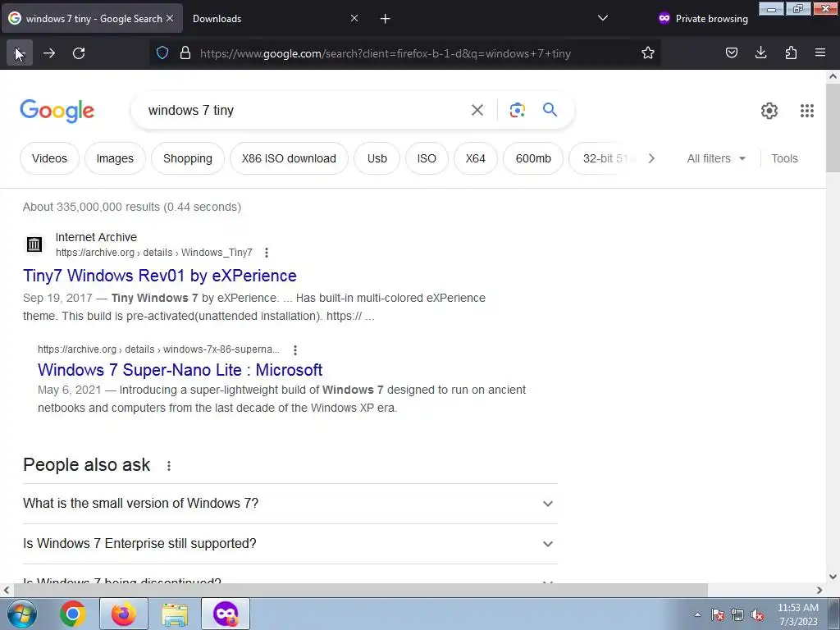
Task: Open File Explorer from taskbar
Action: pyautogui.click(x=175, y=614)
